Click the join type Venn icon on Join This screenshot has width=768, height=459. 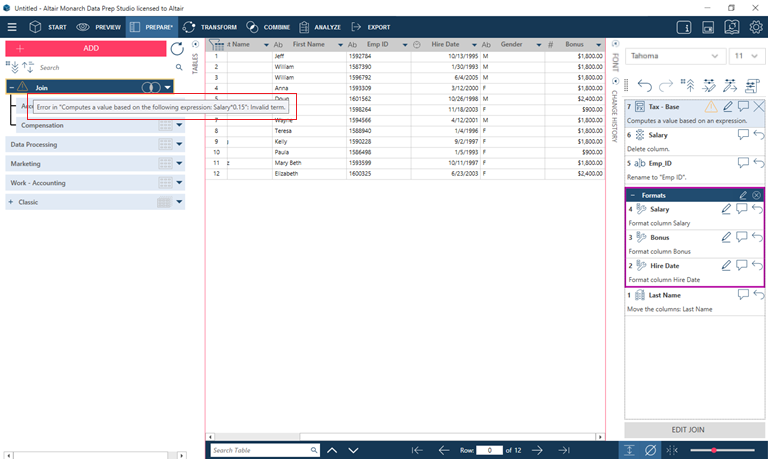click(x=151, y=88)
